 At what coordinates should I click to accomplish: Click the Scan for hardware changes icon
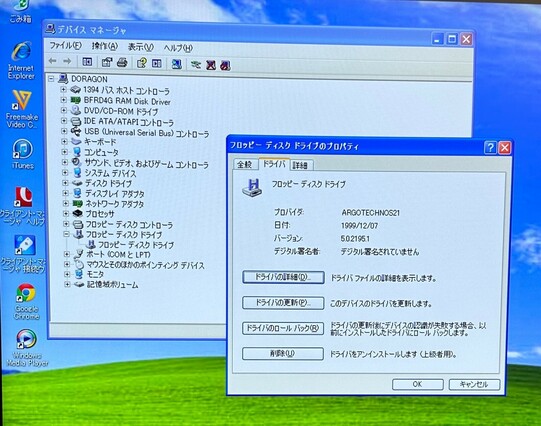pyautogui.click(x=177, y=64)
